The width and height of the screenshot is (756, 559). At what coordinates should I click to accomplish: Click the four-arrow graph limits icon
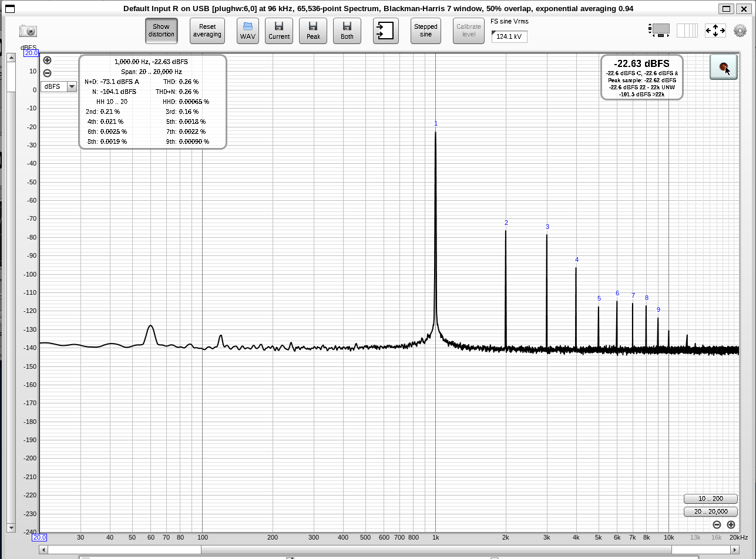click(715, 31)
